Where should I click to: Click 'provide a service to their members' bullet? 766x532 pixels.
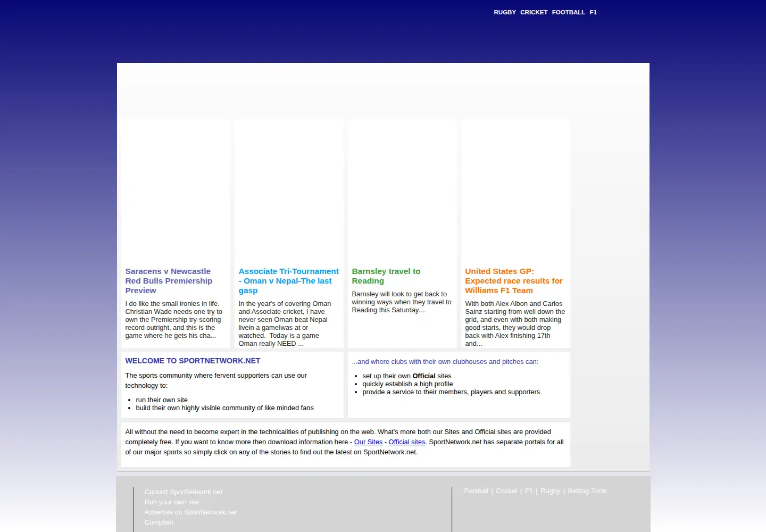point(451,392)
